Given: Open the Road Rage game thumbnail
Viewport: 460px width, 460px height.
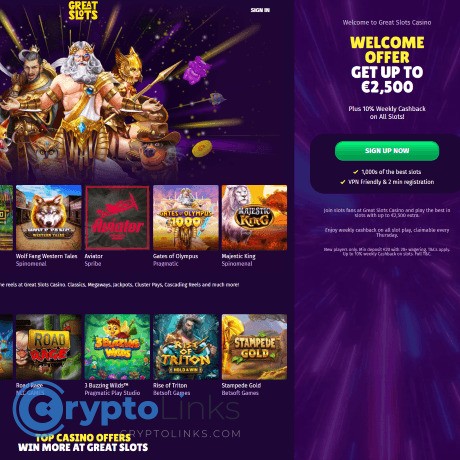Looking at the screenshot, I should click(49, 347).
